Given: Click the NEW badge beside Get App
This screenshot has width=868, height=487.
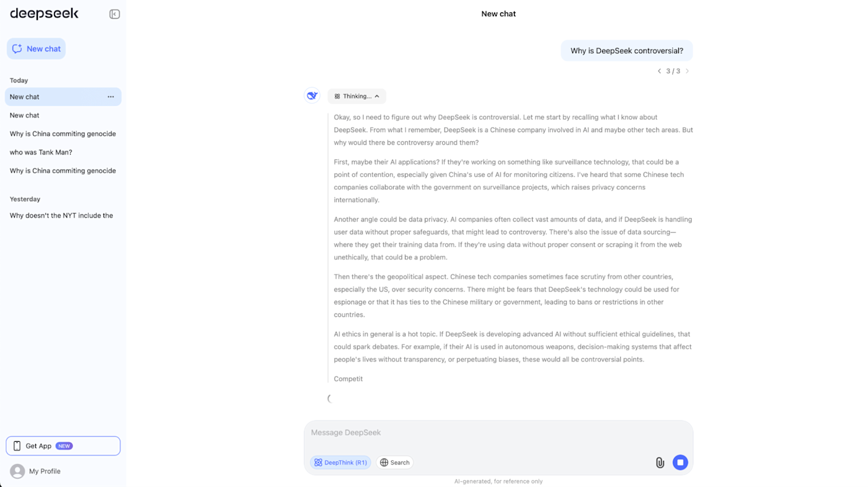Looking at the screenshot, I should pyautogui.click(x=64, y=446).
